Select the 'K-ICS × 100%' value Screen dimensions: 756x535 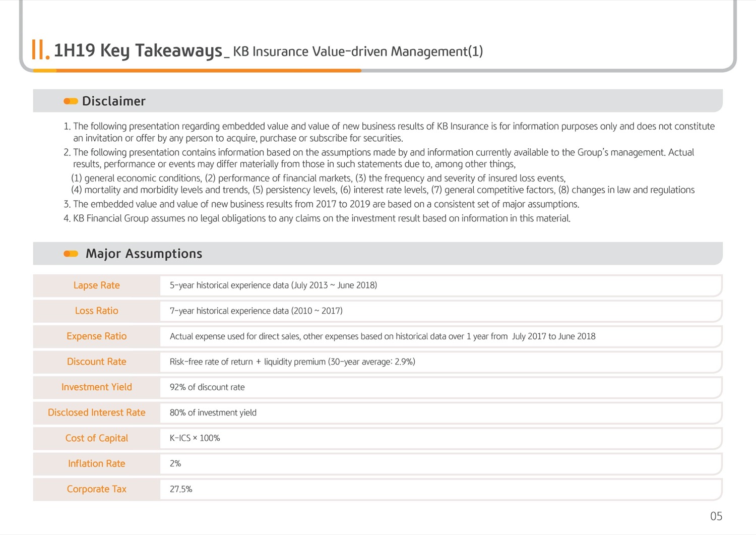195,438
